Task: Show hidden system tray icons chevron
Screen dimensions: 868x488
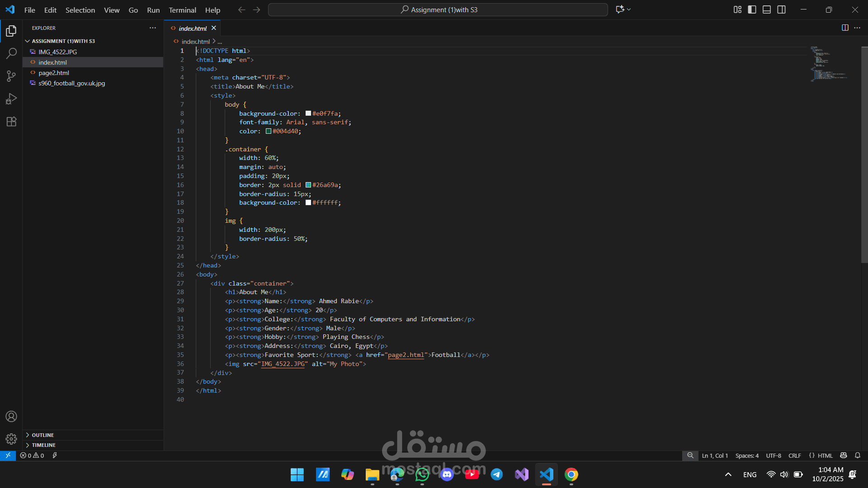Action: click(x=728, y=474)
